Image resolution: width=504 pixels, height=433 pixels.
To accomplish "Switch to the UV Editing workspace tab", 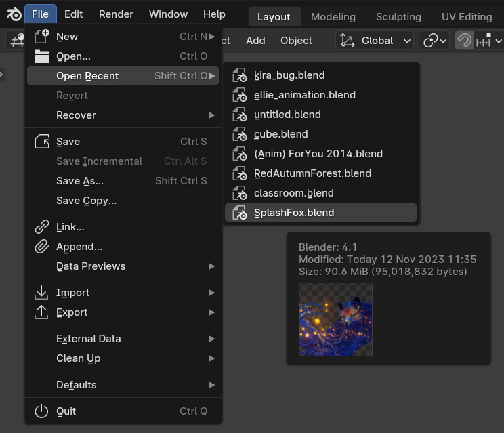I will pos(467,17).
